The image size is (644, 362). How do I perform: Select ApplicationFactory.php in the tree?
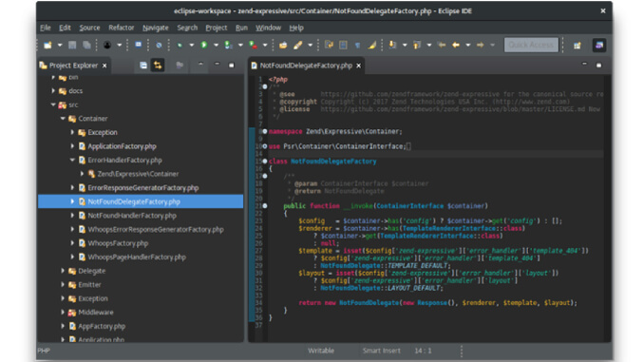click(x=122, y=146)
